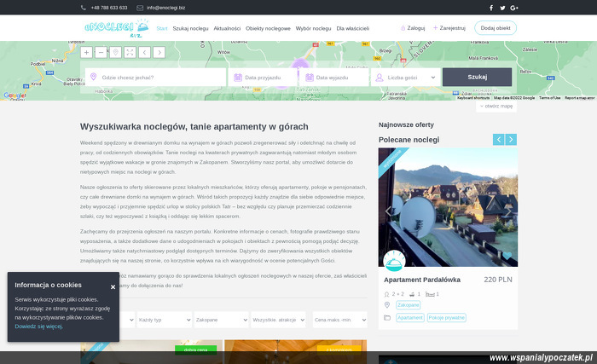The width and height of the screenshot is (597, 364).
Task: Click the heart favorite icon on apartment photo
Action: pos(507,256)
